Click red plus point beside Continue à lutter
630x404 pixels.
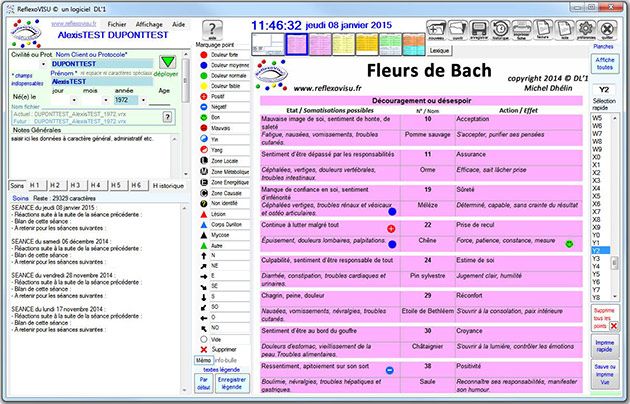391,229
